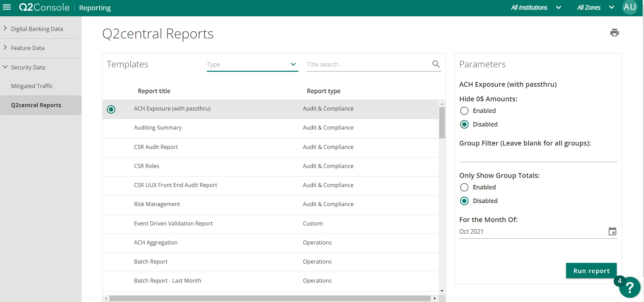This screenshot has height=302, width=644.
Task: Open Mitigated Traffic page
Action: pos(32,86)
